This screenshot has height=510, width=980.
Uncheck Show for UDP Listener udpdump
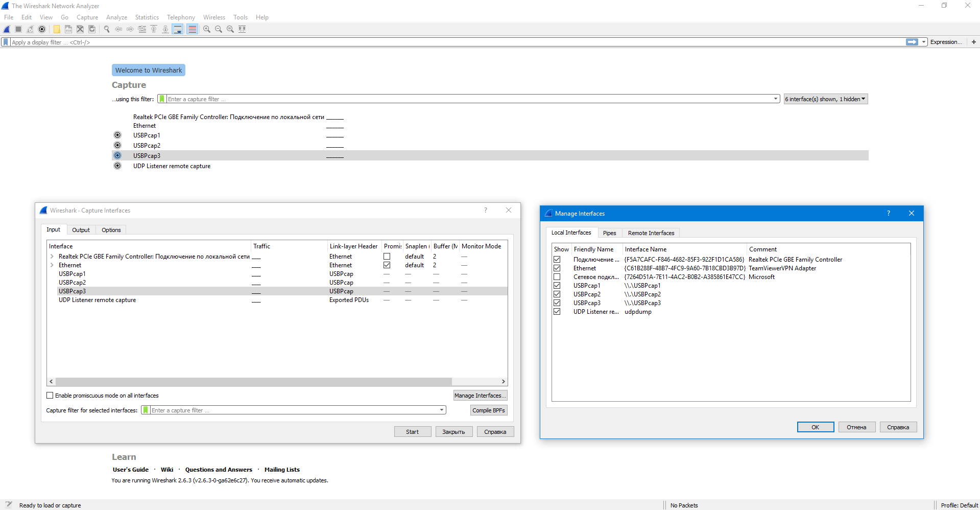(x=557, y=312)
